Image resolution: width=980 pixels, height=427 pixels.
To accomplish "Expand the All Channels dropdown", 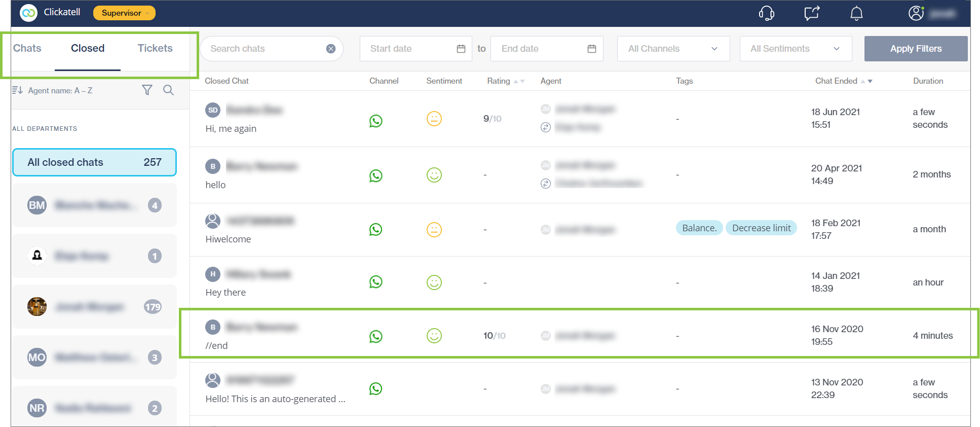I will (x=673, y=49).
